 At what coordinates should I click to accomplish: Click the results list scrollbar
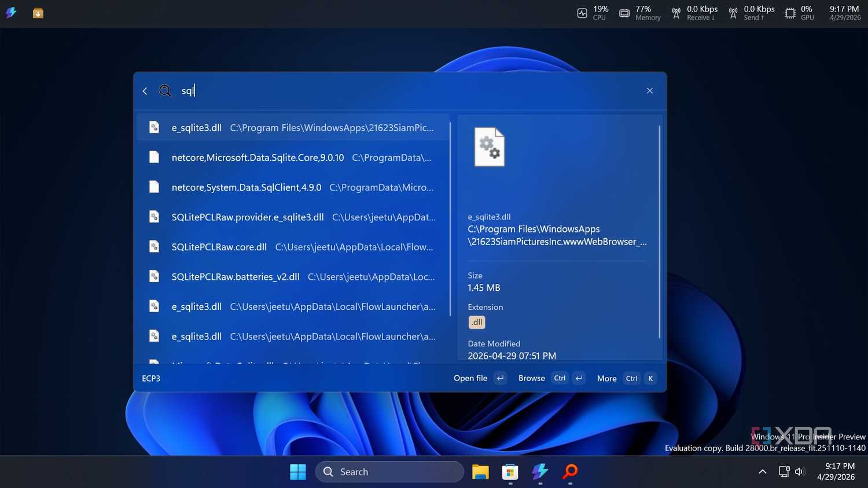[450, 219]
